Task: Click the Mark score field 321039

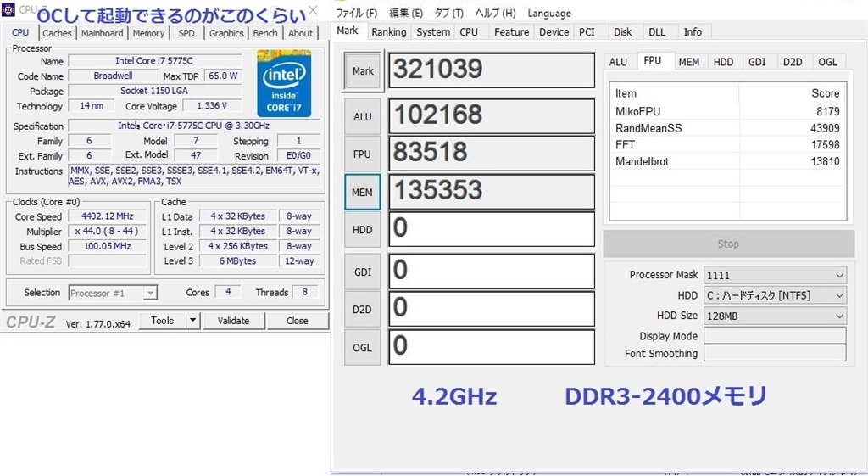Action: click(492, 70)
